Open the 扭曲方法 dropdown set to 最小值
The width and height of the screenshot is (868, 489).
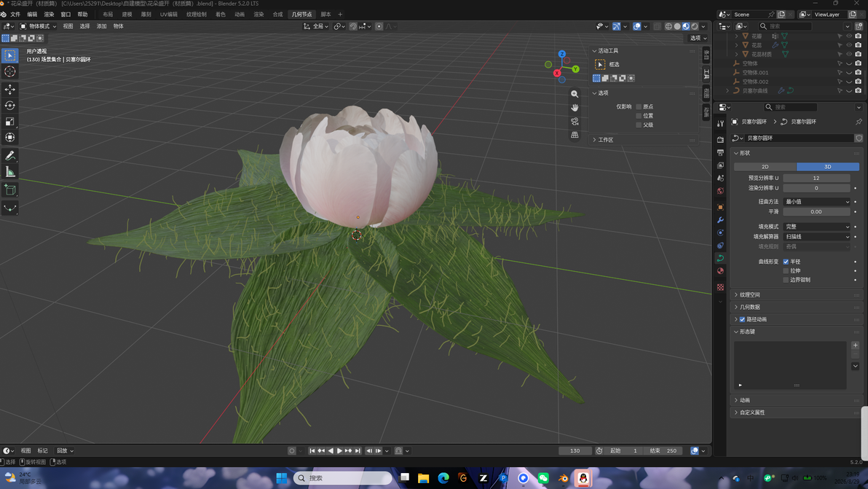[816, 202]
